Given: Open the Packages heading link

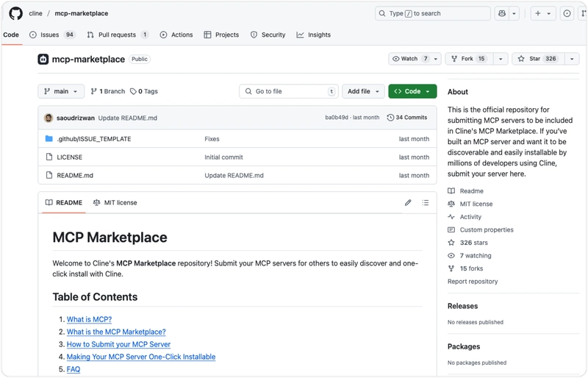Looking at the screenshot, I should click(x=464, y=346).
